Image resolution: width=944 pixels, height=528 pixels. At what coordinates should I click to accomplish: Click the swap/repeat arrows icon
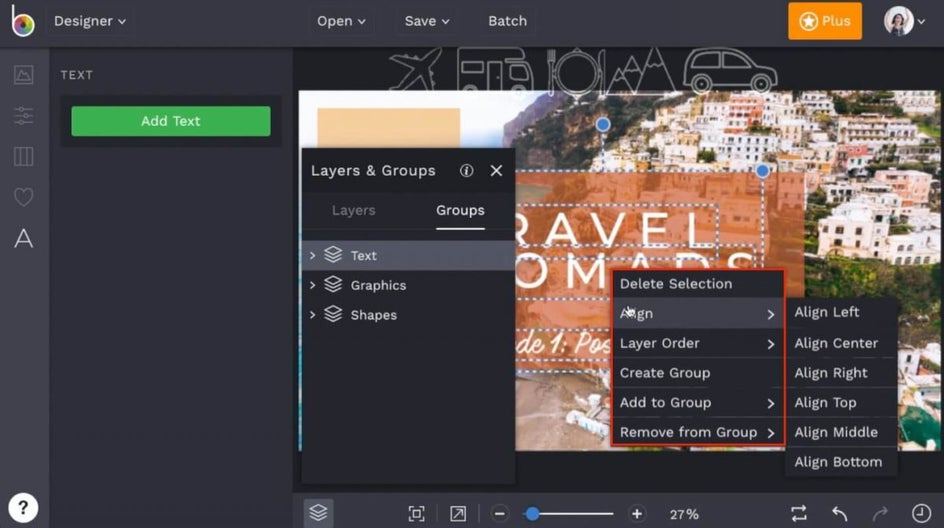(x=799, y=514)
